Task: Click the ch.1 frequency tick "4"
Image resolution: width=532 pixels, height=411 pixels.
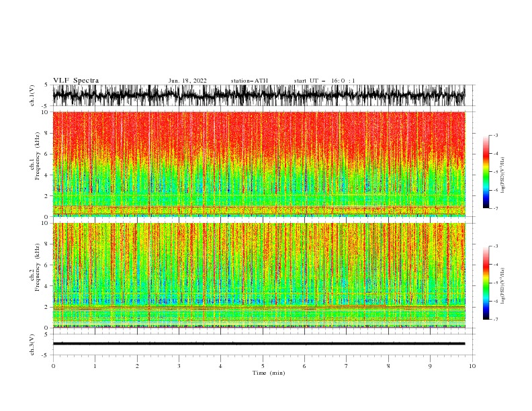Action: pos(47,175)
